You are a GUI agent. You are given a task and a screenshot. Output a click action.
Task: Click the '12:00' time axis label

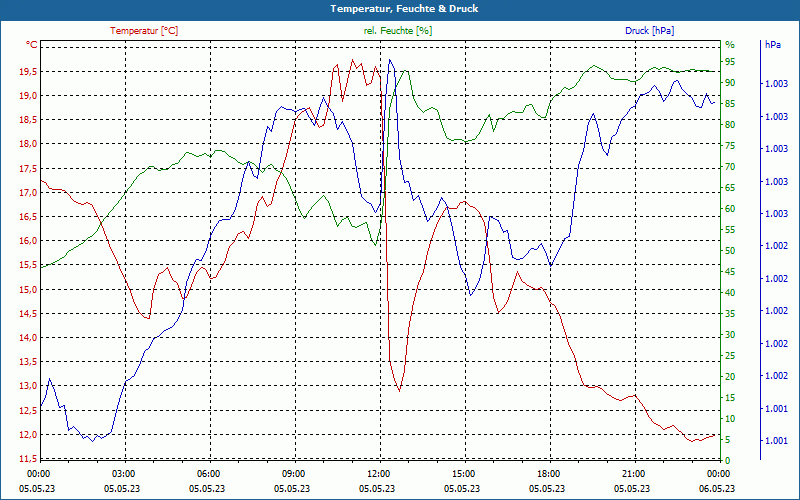coord(378,473)
